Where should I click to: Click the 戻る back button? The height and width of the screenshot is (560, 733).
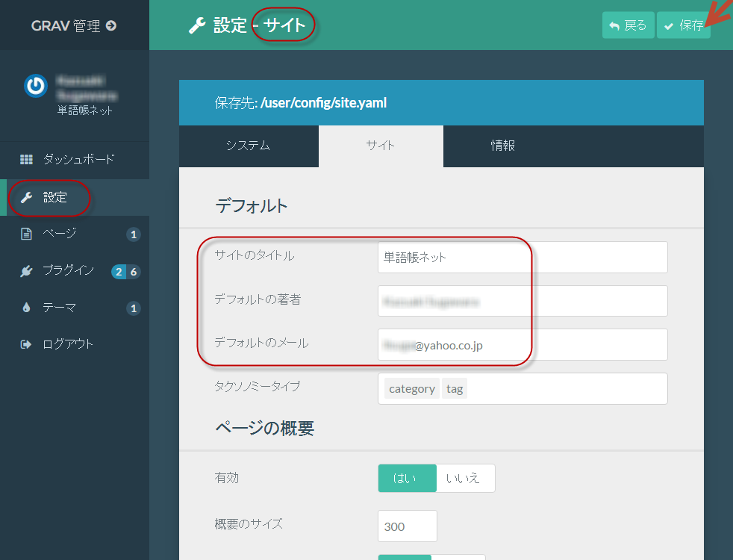pyautogui.click(x=628, y=25)
